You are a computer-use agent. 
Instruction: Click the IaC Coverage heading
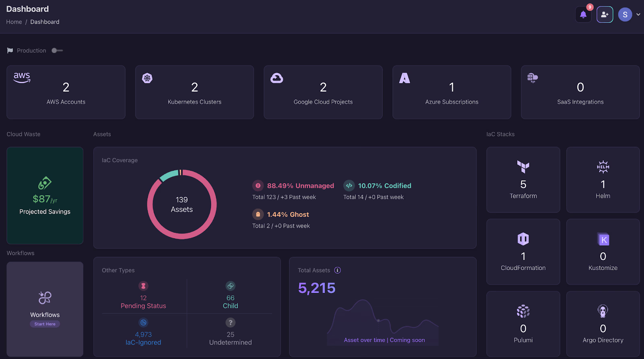pos(120,160)
